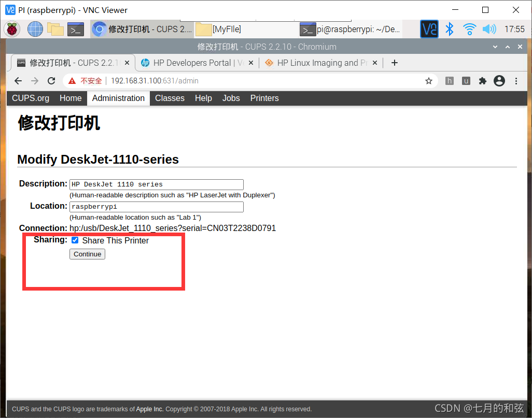Open the Bluetooth tray menu
Screen dimensions: 532x418
pyautogui.click(x=450, y=29)
